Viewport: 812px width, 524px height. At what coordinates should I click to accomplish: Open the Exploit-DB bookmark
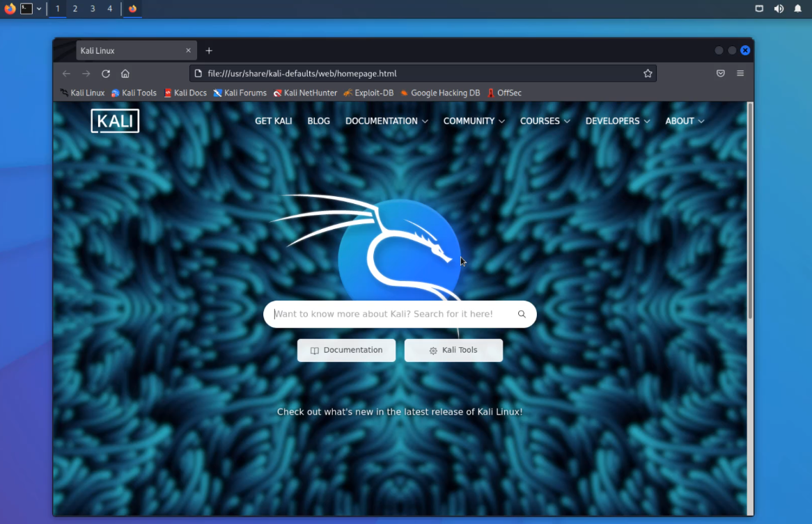click(368, 93)
